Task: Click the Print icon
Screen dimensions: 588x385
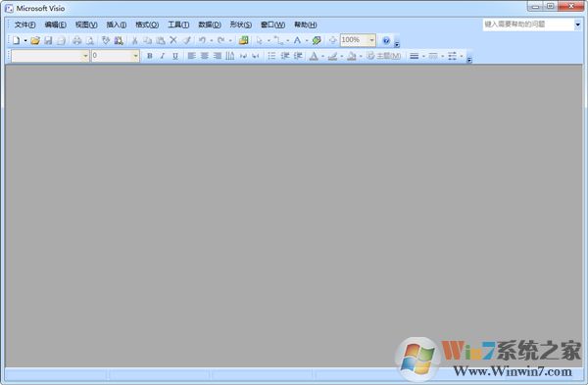Action: 76,40
